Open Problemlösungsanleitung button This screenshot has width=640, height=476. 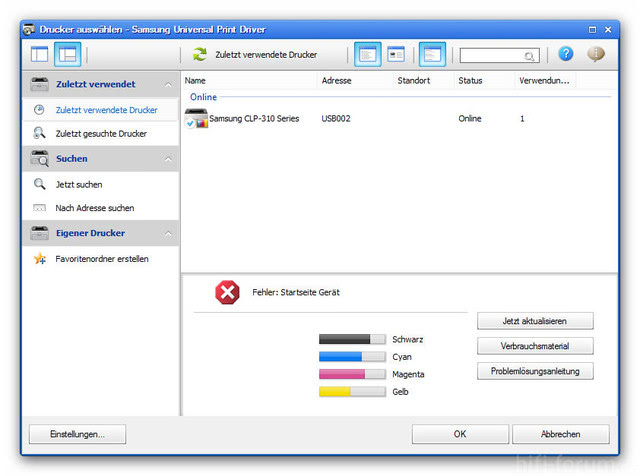point(535,371)
